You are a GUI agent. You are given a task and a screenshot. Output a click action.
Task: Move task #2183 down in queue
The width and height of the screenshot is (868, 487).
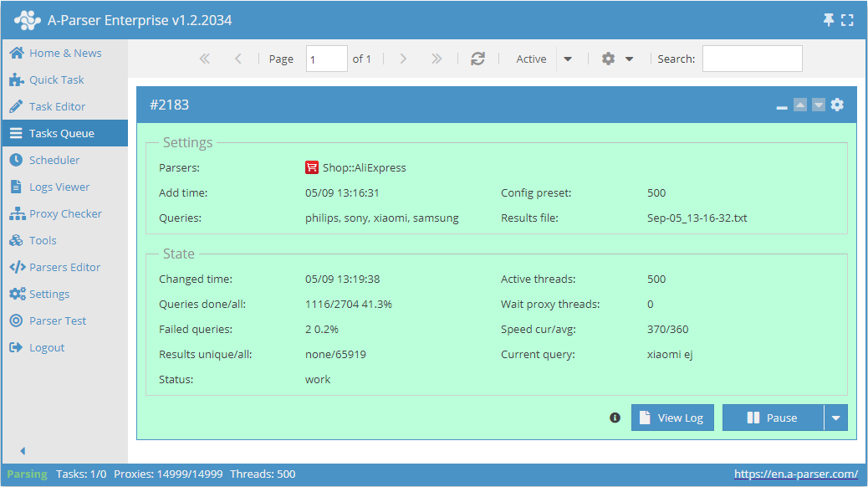(x=819, y=105)
